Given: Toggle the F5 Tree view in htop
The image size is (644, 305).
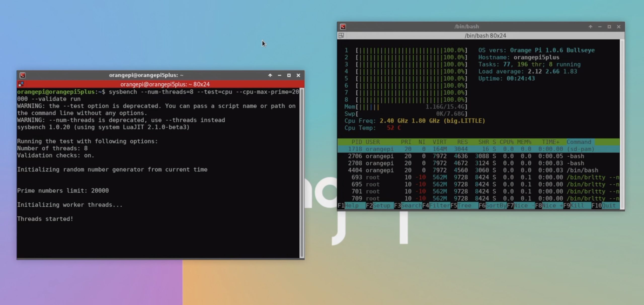Looking at the screenshot, I should (x=464, y=206).
